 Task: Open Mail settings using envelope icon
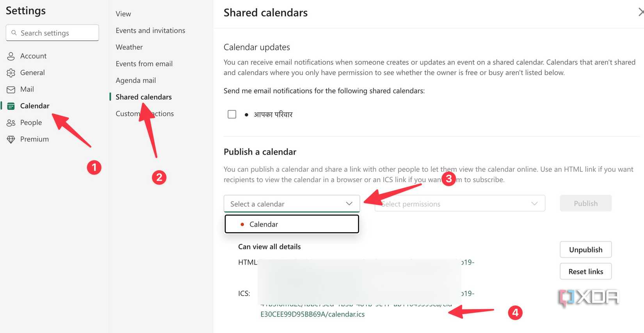11,89
